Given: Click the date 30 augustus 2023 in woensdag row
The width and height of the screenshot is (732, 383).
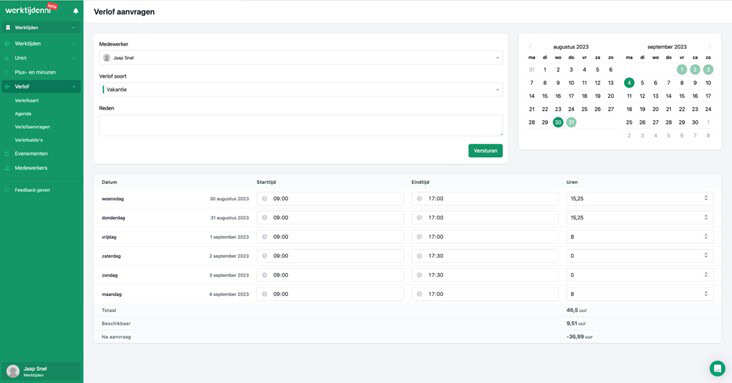Looking at the screenshot, I should [x=229, y=199].
